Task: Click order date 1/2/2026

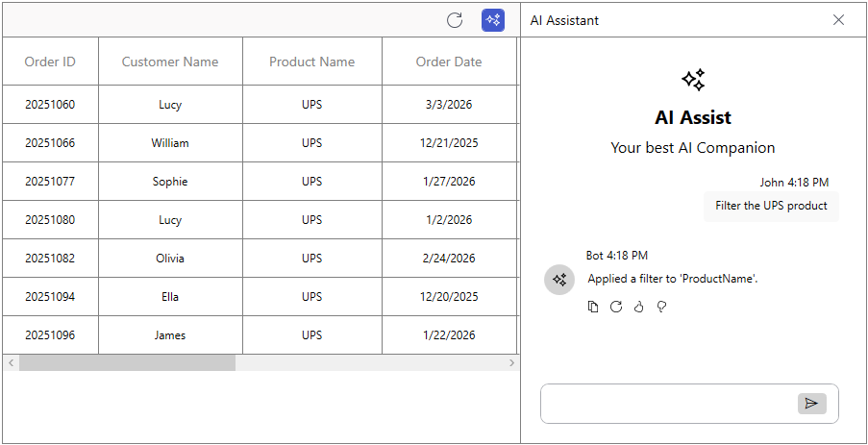Action: click(449, 220)
